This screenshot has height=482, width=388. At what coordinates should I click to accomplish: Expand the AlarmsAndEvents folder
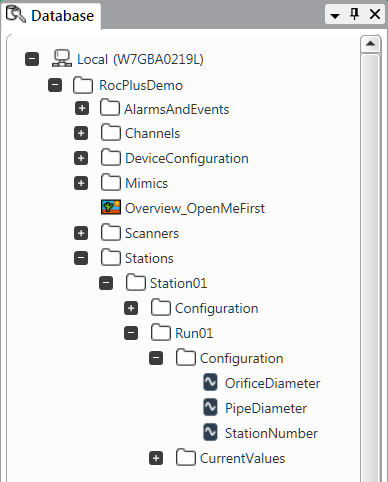(82, 109)
